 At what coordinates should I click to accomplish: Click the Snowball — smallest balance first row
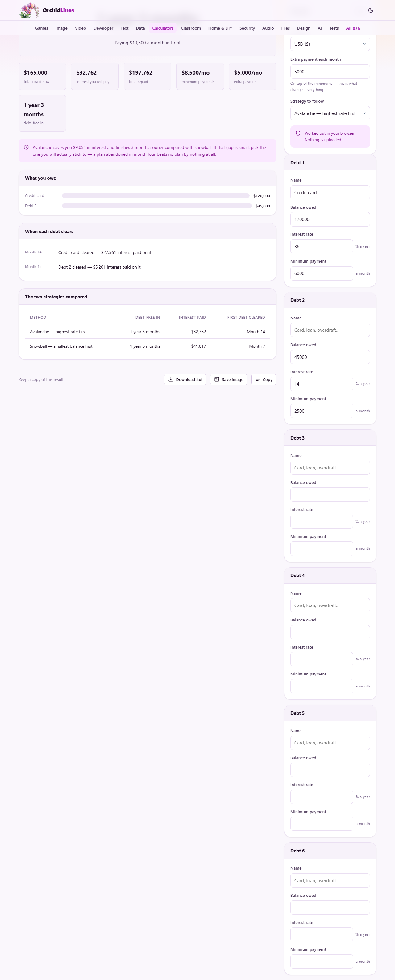point(148,346)
